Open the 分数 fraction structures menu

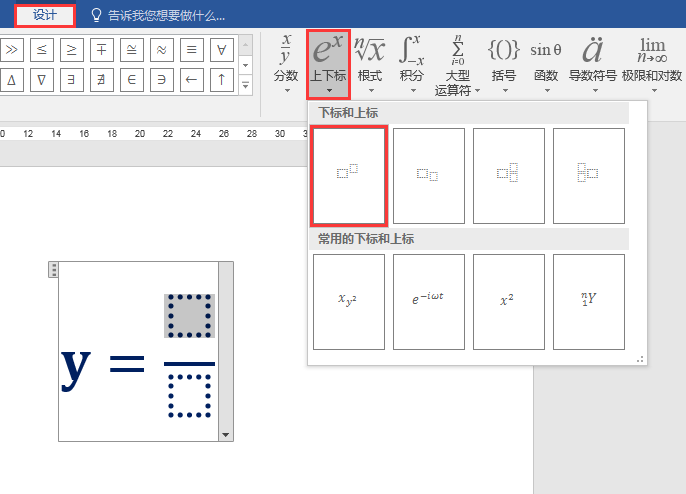[286, 64]
